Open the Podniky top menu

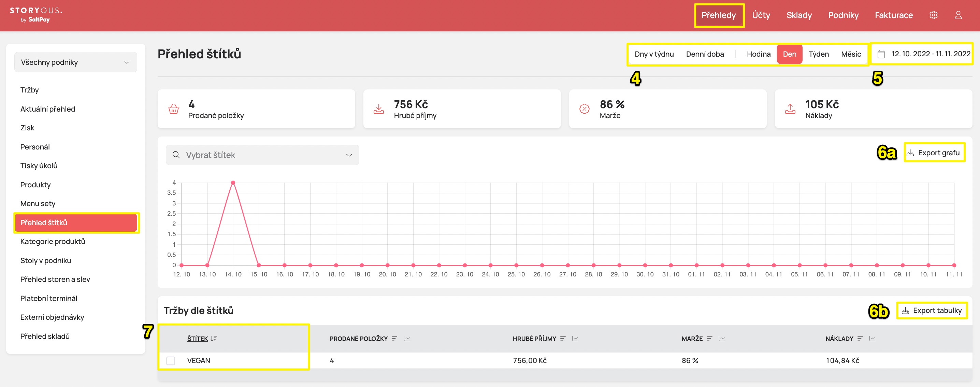[x=843, y=15]
